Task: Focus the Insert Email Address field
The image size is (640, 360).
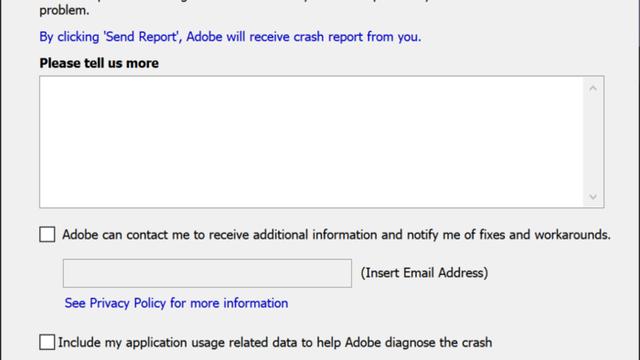Action: (207, 273)
